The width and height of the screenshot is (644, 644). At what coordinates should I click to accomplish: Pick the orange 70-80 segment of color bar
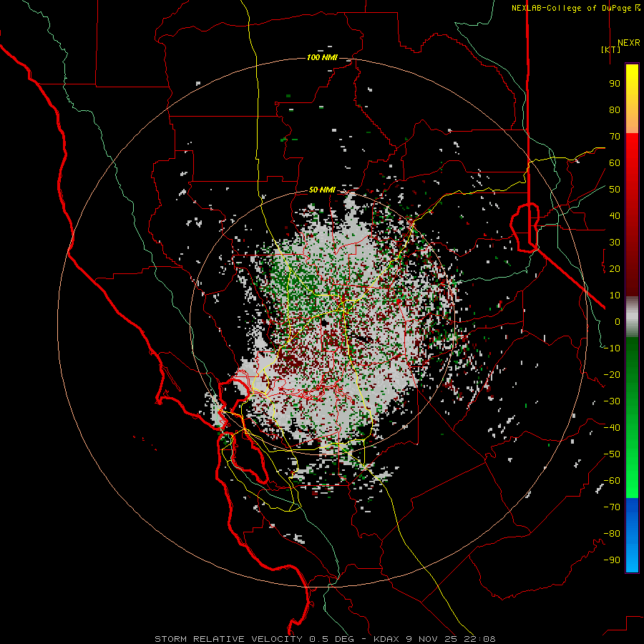[632, 119]
